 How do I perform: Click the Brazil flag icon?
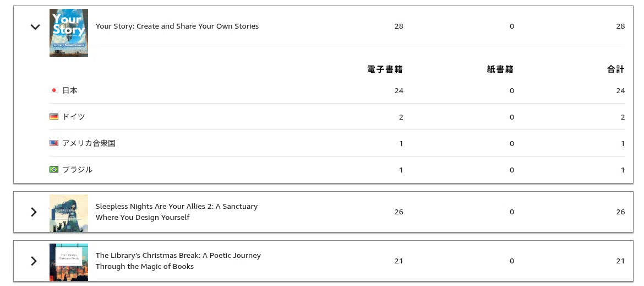click(54, 169)
